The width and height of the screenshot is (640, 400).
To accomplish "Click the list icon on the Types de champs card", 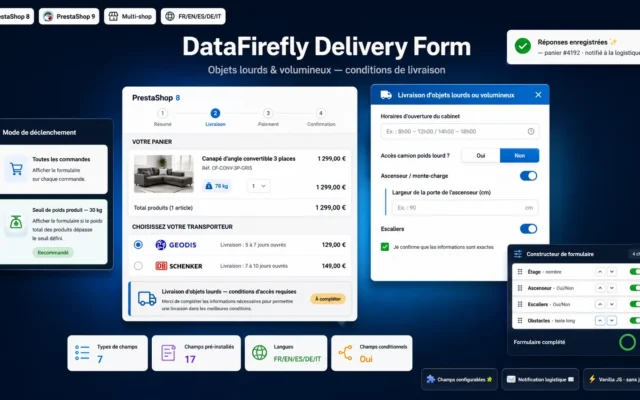I will pyautogui.click(x=82, y=353).
